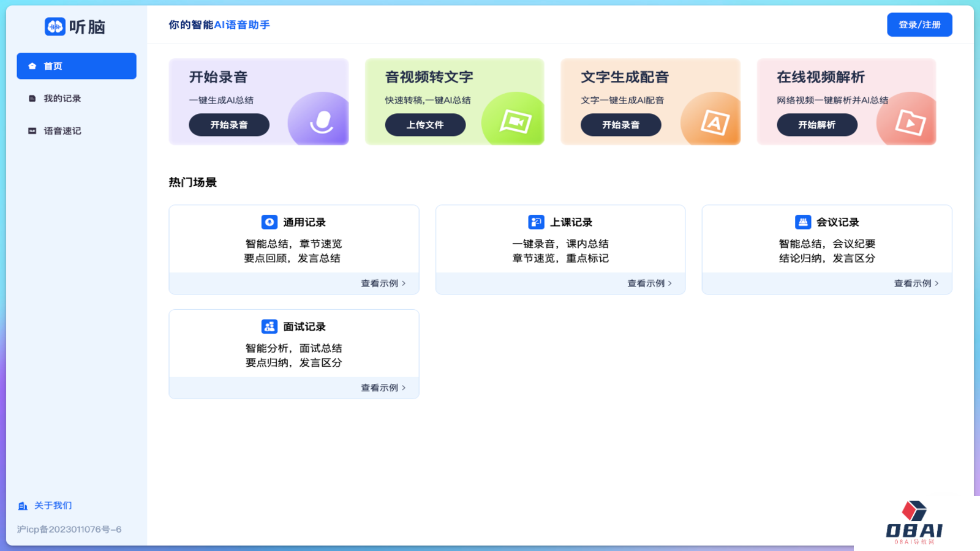Open the 我的记录 sidebar item
This screenshot has width=980, height=551.
tap(61, 98)
